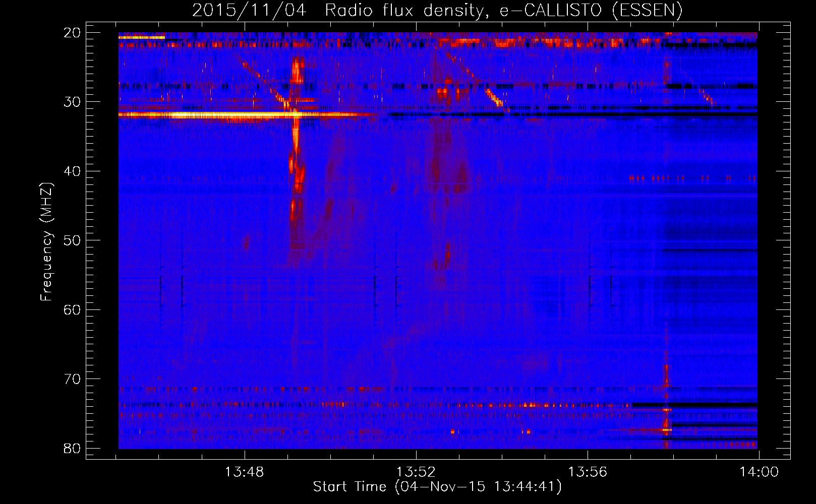Click the 'Start Time (04-Nov-15 13:44:41)' label

click(437, 487)
